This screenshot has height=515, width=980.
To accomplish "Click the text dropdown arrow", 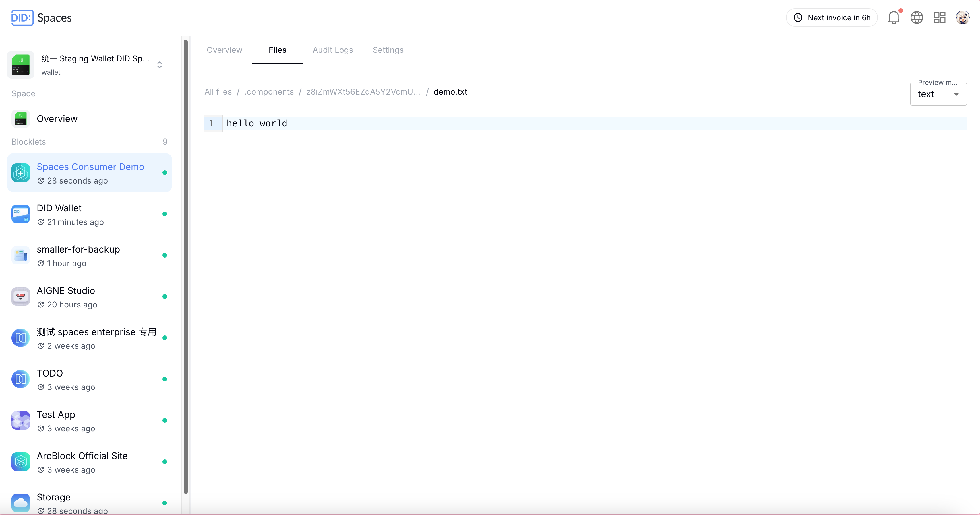I will (956, 94).
